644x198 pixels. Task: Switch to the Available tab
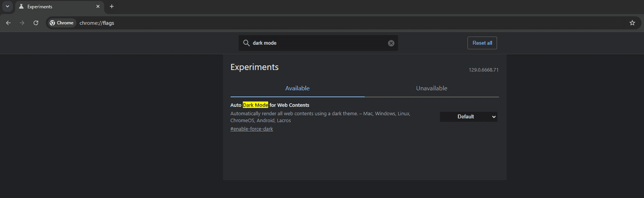[x=297, y=88]
